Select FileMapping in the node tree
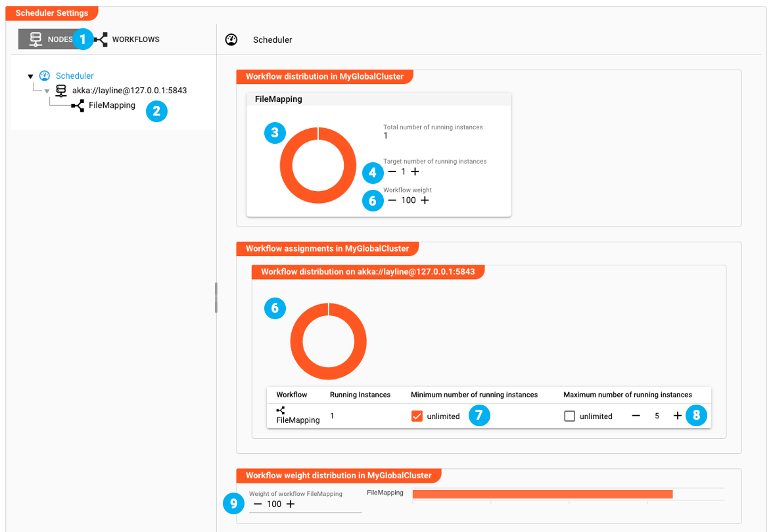773x532 pixels. tap(112, 105)
